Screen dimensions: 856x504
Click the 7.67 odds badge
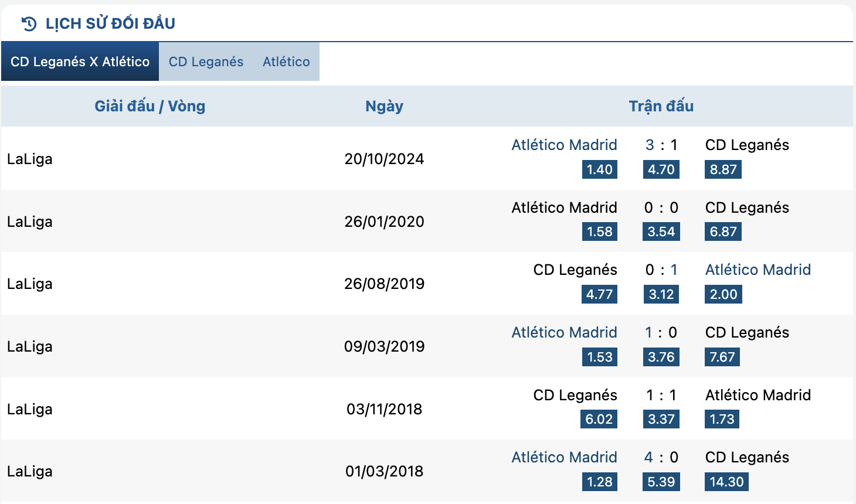click(x=722, y=357)
